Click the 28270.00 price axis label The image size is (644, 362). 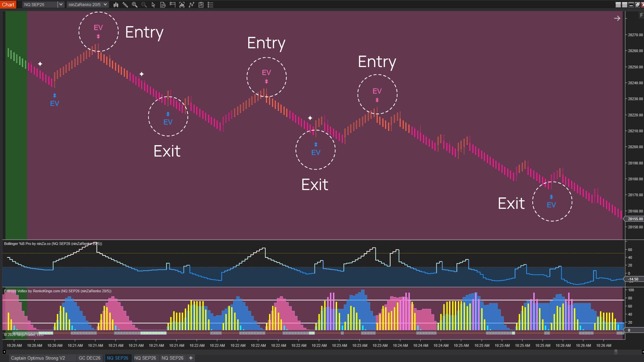click(x=635, y=35)
